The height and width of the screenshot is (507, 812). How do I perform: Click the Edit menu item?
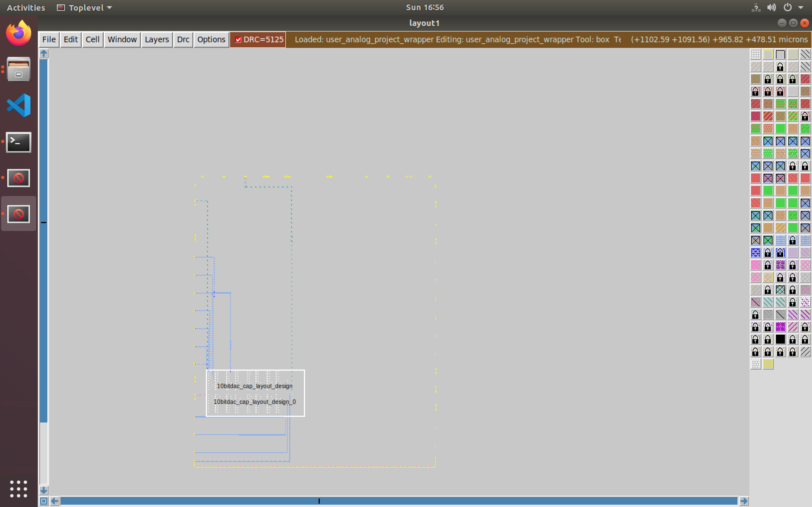tap(70, 39)
